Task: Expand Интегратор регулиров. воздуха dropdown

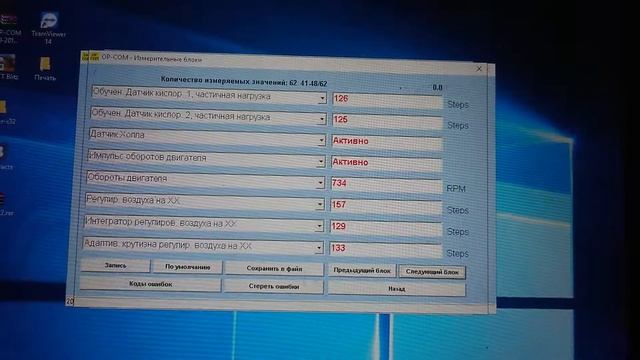Action: (319, 226)
